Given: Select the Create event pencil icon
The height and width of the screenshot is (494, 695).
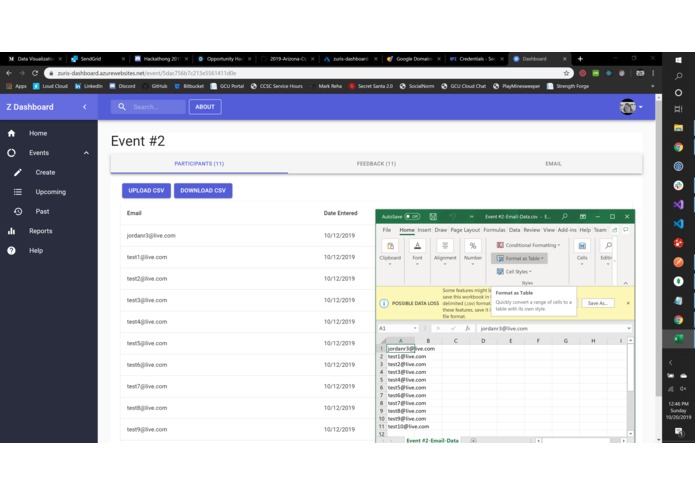Looking at the screenshot, I should pyautogui.click(x=18, y=172).
